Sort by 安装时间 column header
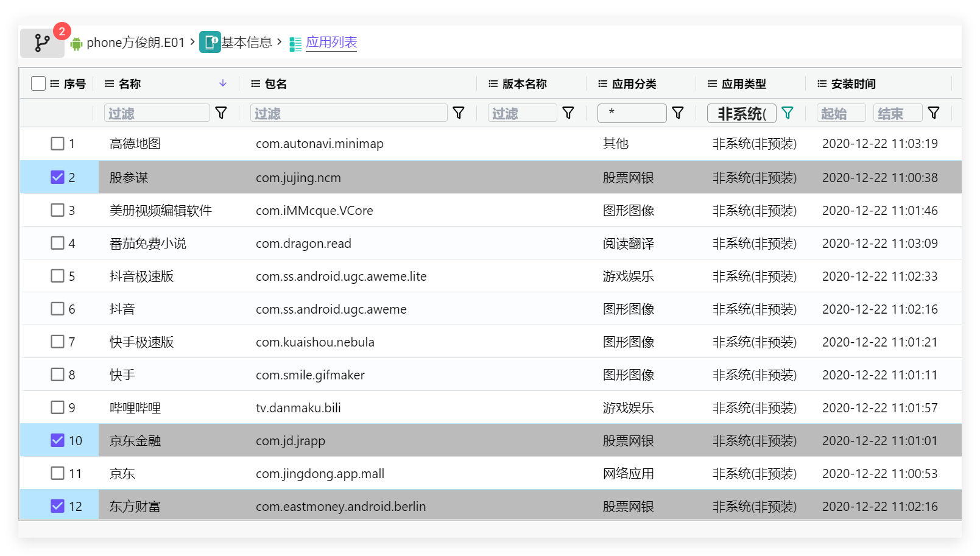 (853, 84)
